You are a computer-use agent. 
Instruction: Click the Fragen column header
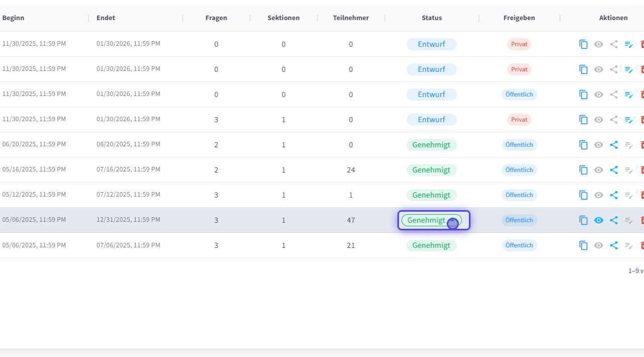pyautogui.click(x=216, y=18)
